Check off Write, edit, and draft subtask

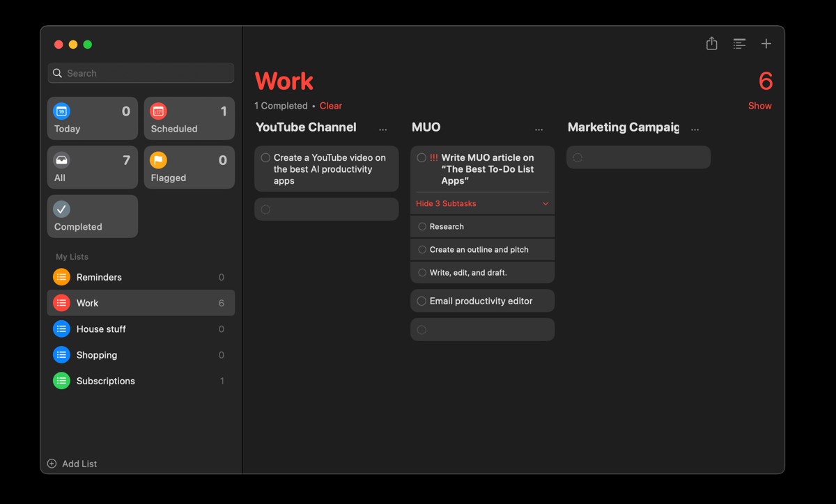(x=422, y=273)
